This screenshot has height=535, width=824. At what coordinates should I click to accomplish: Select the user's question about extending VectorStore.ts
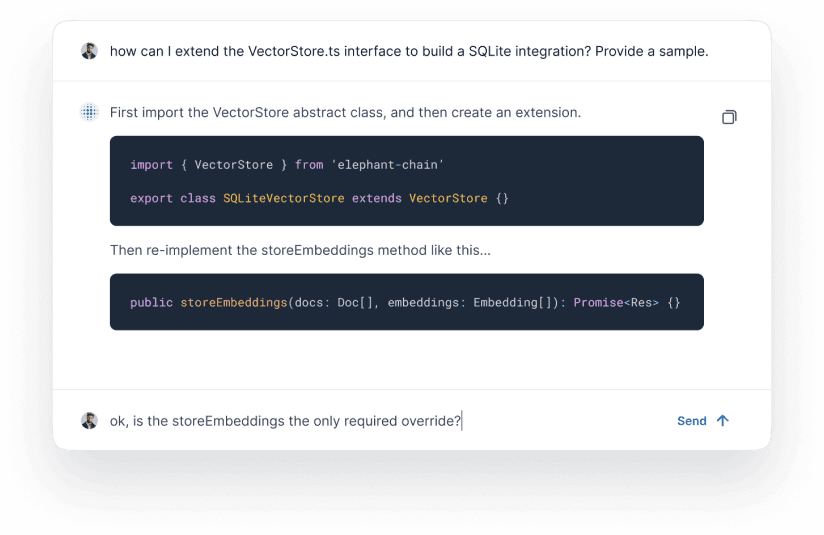408,51
